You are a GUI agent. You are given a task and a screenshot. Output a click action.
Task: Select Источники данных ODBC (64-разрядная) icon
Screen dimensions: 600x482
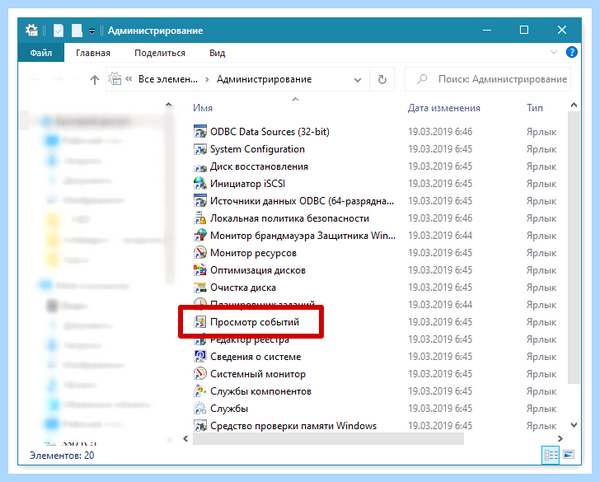click(200, 201)
